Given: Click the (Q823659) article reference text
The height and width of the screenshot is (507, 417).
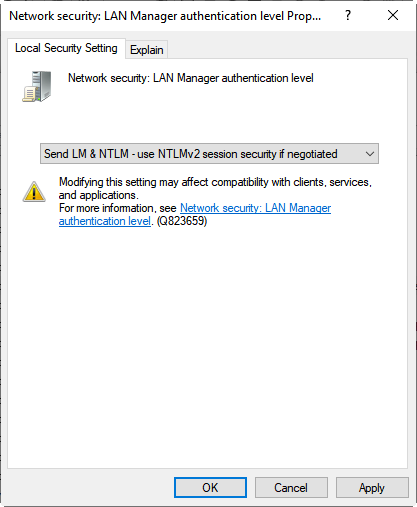Looking at the screenshot, I should [182, 221].
